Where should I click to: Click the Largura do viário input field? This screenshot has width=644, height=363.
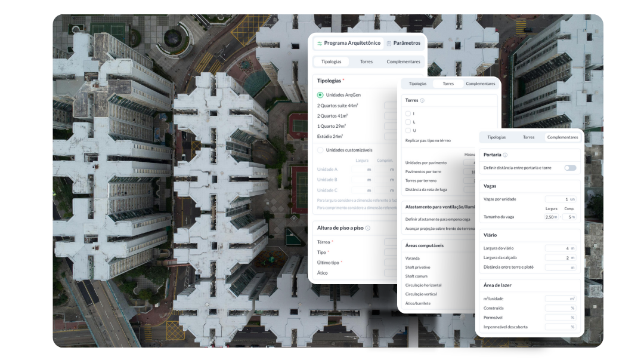coord(560,248)
